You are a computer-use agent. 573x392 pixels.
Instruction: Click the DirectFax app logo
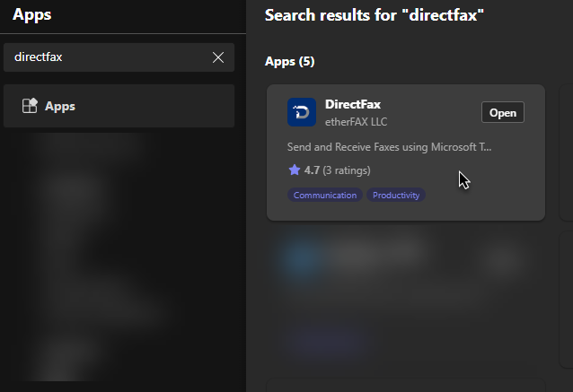[x=301, y=112]
